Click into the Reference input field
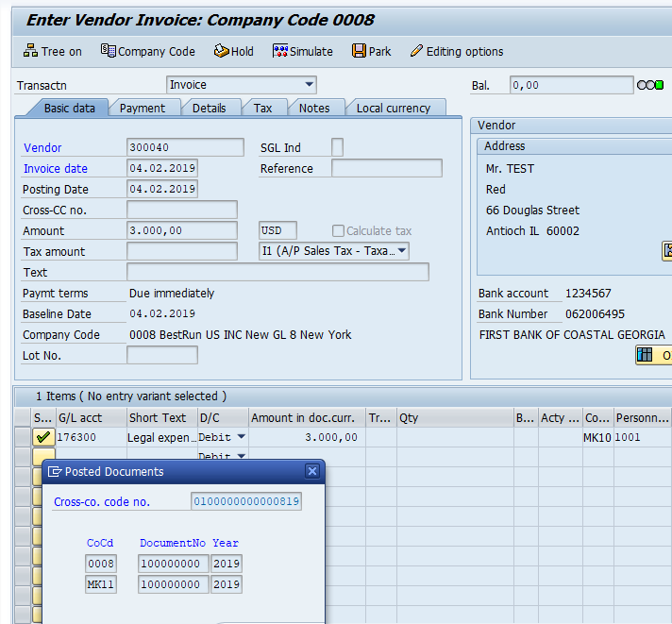Screen dimensions: 672x624 386,169
